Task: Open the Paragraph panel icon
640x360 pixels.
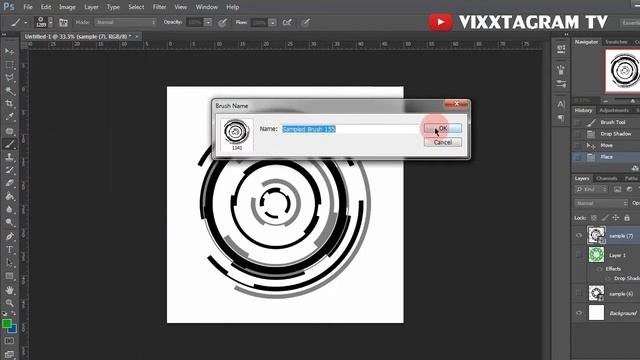Action: tap(561, 118)
